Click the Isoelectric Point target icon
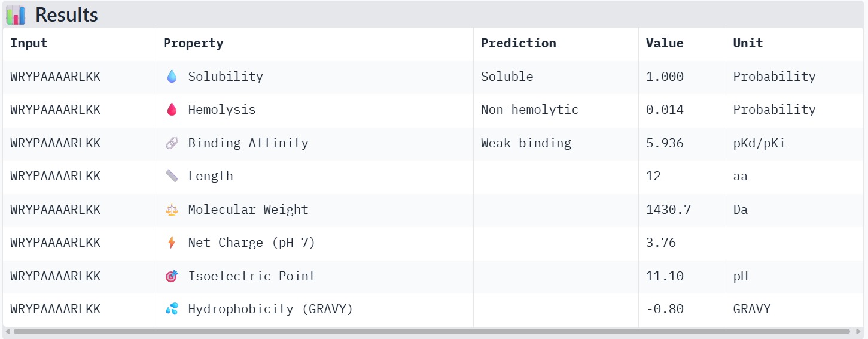The height and width of the screenshot is (339, 868). (x=172, y=276)
